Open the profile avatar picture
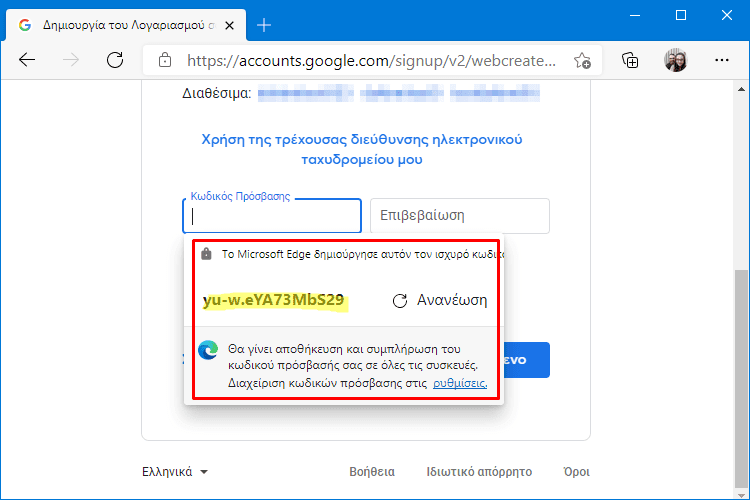 pyautogui.click(x=675, y=60)
